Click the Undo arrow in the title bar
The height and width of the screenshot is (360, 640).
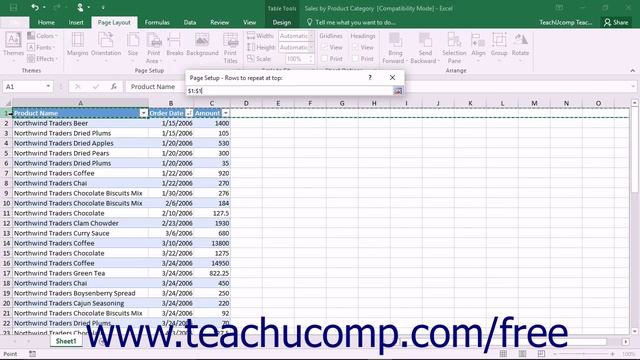tap(35, 7)
